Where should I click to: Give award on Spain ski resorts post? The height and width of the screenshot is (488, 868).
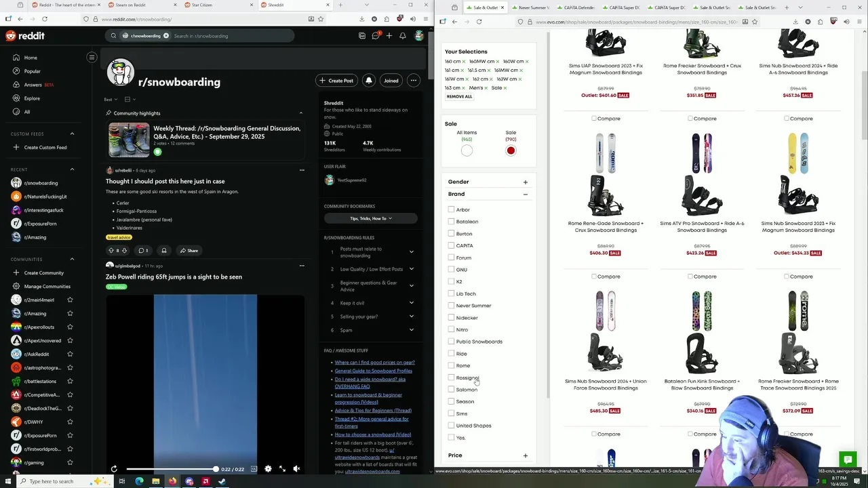click(x=163, y=251)
